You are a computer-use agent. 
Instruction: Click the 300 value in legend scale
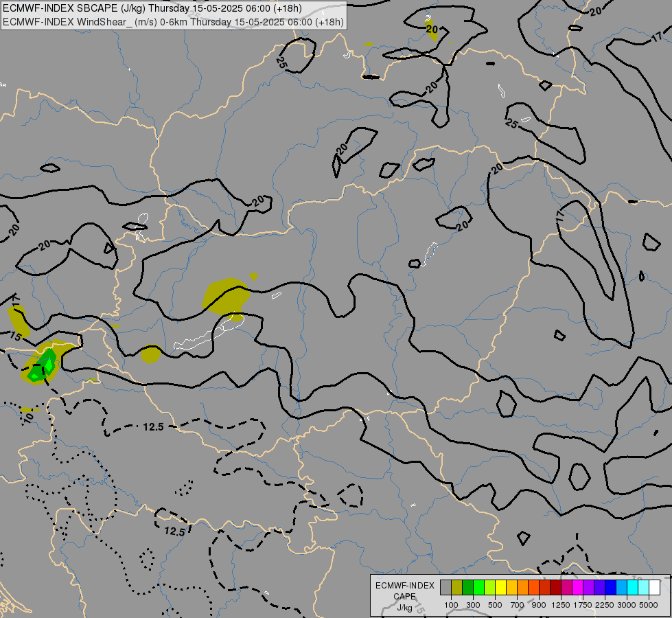tap(473, 605)
